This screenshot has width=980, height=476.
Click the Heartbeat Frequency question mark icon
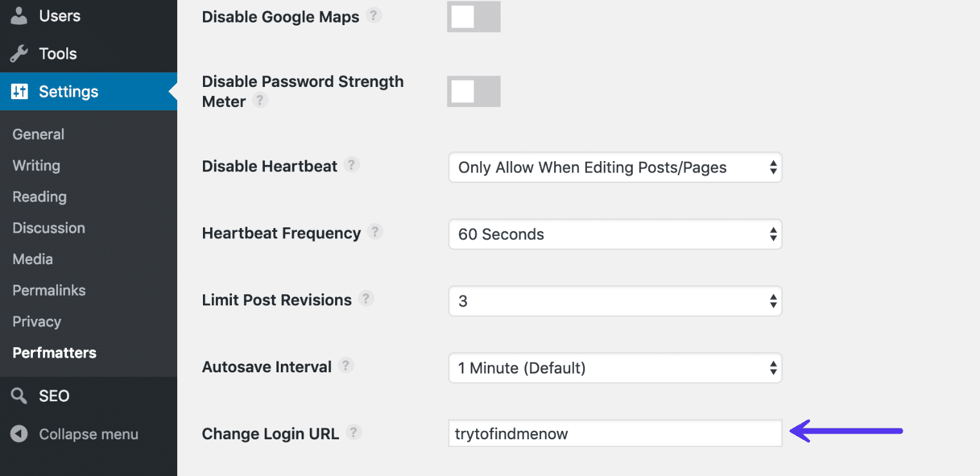[375, 231]
